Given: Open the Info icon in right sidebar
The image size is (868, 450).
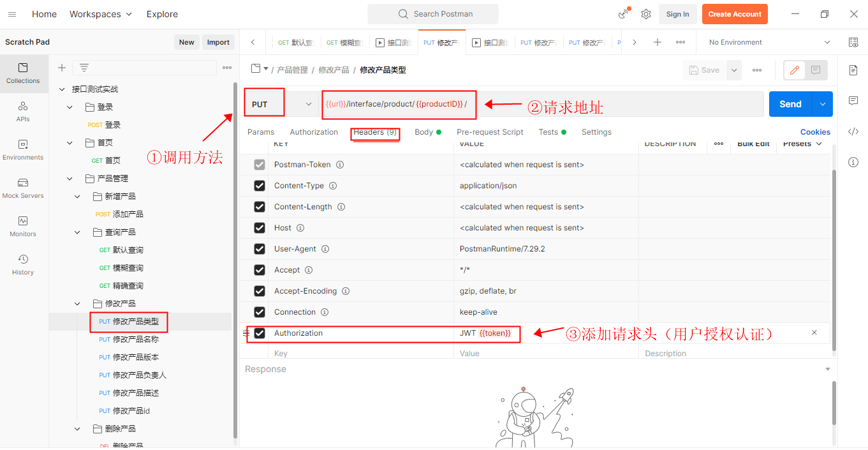Looking at the screenshot, I should (853, 162).
